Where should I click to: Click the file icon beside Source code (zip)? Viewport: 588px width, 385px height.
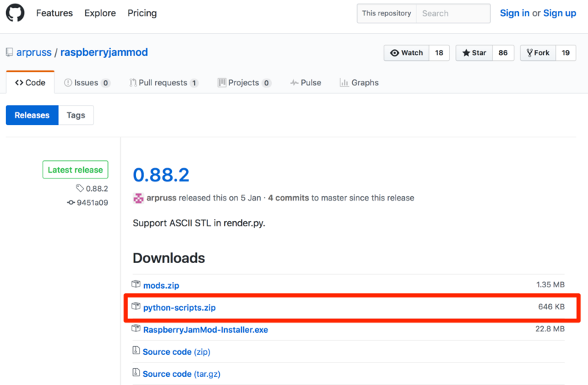[x=136, y=350]
